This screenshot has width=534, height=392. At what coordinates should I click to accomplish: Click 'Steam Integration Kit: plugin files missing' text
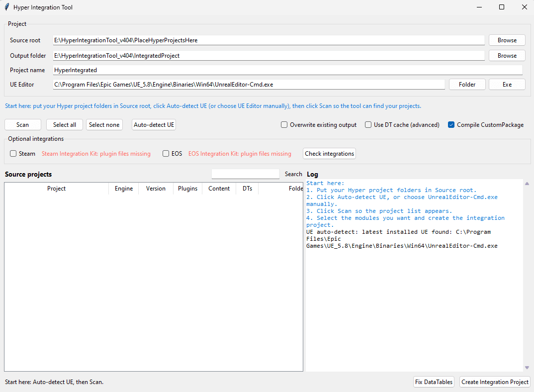[96, 154]
